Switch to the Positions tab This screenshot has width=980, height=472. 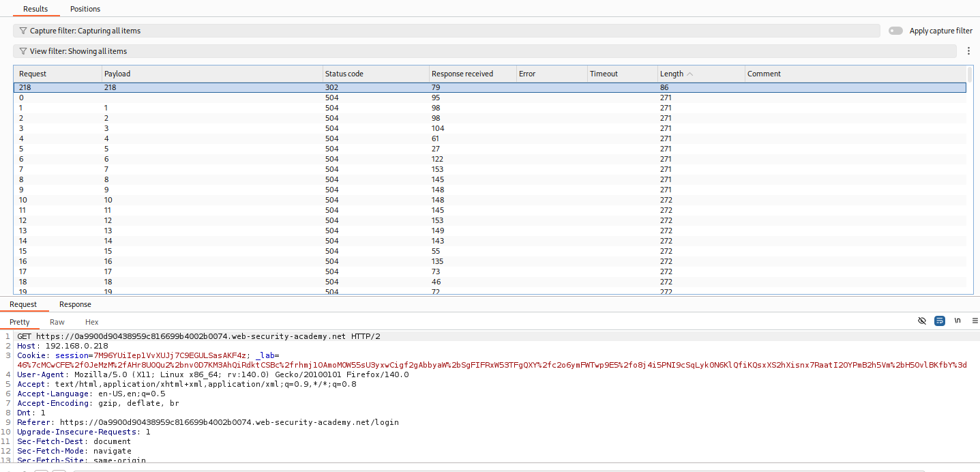pos(85,9)
